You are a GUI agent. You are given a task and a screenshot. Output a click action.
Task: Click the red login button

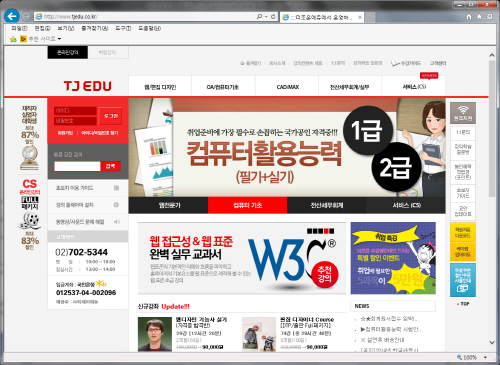[x=111, y=116]
